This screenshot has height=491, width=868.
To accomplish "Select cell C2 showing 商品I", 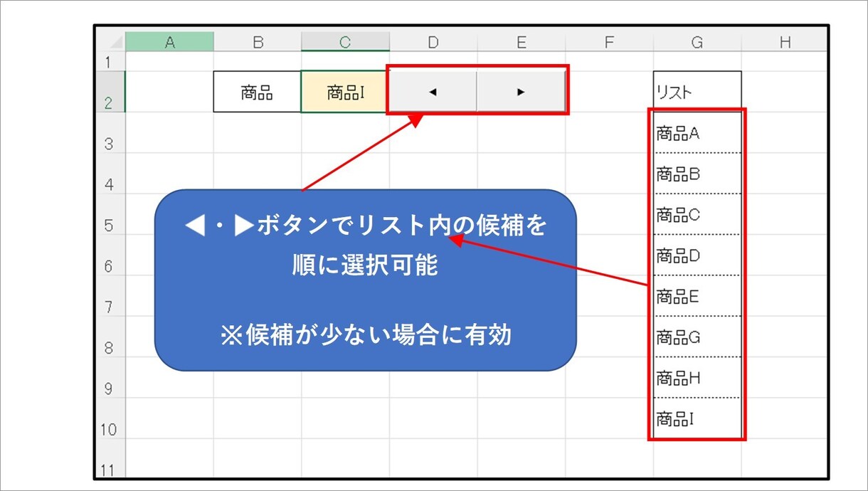I will pyautogui.click(x=345, y=92).
